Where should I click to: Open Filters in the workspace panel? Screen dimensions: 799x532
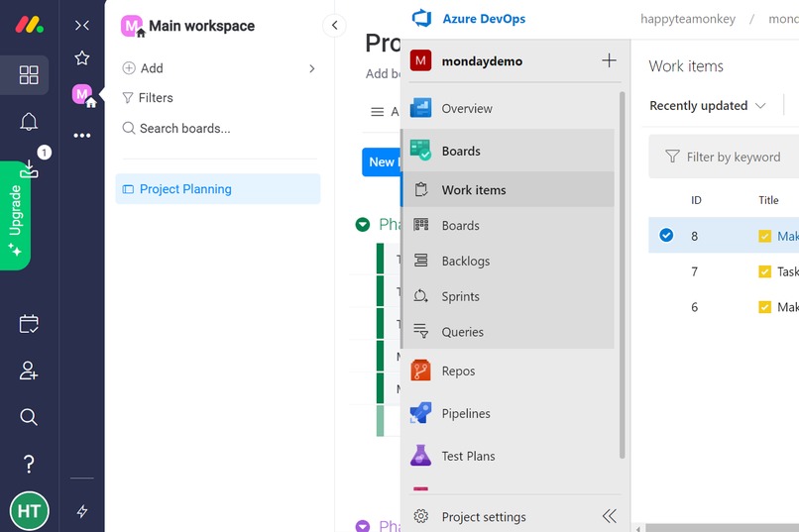pyautogui.click(x=148, y=98)
